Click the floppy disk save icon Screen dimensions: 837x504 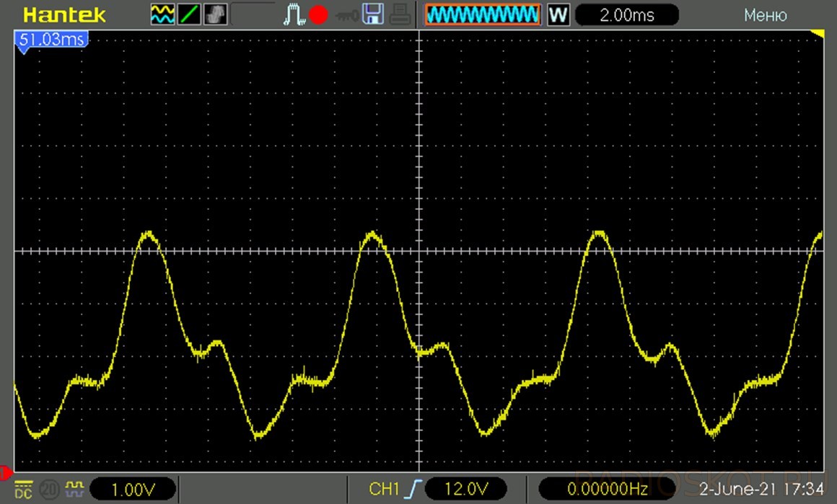[x=372, y=14]
